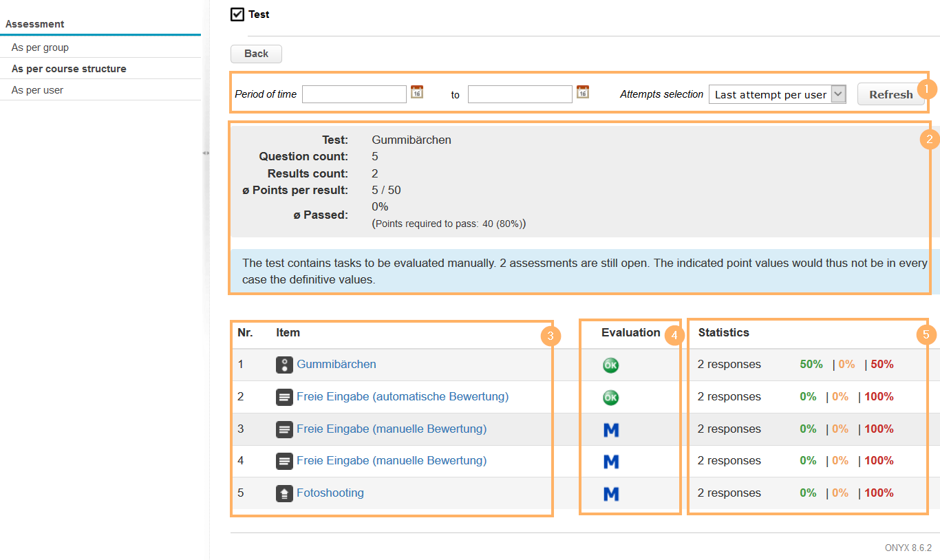Expand the Attempts selection dropdown

click(x=838, y=94)
